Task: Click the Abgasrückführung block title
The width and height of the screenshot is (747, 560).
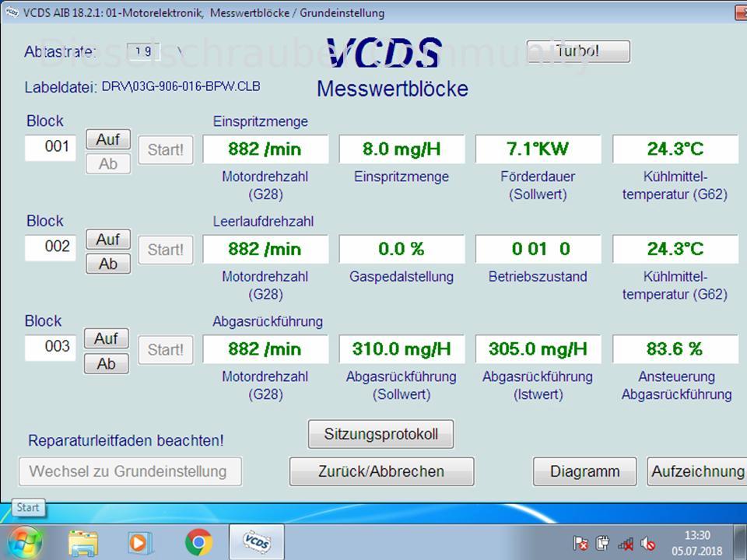Action: 268,321
